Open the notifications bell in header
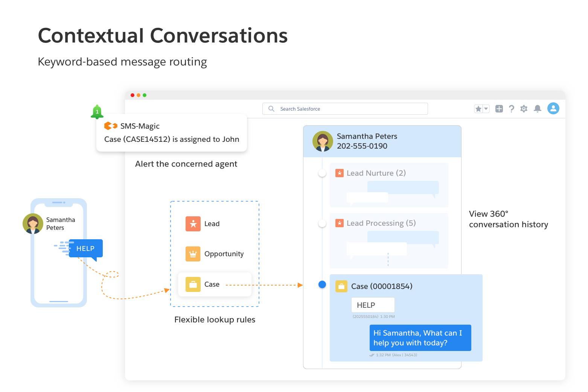The width and height of the screenshot is (588, 392). point(538,109)
